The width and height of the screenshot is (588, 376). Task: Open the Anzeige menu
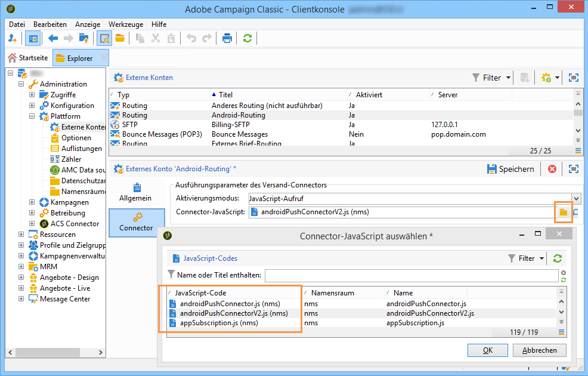[88, 24]
